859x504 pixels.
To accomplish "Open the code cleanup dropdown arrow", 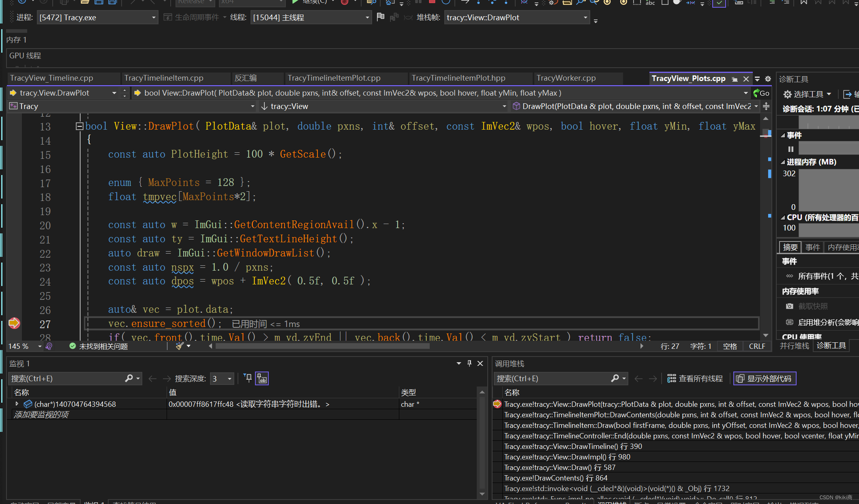I will tap(189, 346).
